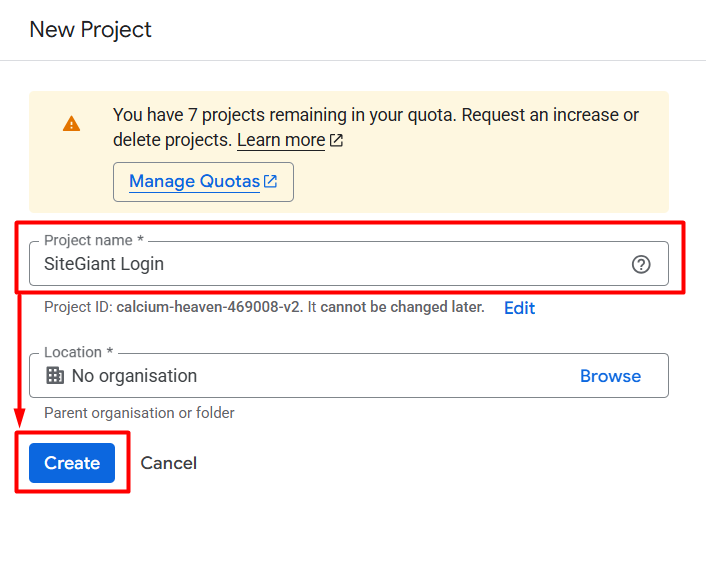Edit the Project ID
Image resolution: width=706 pixels, height=578 pixels.
pos(519,308)
